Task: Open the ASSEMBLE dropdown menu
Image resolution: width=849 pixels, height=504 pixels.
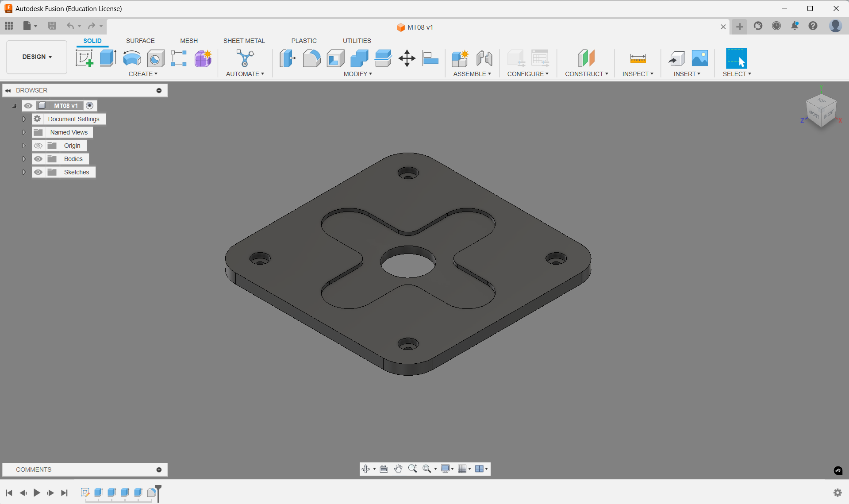Action: [472, 74]
